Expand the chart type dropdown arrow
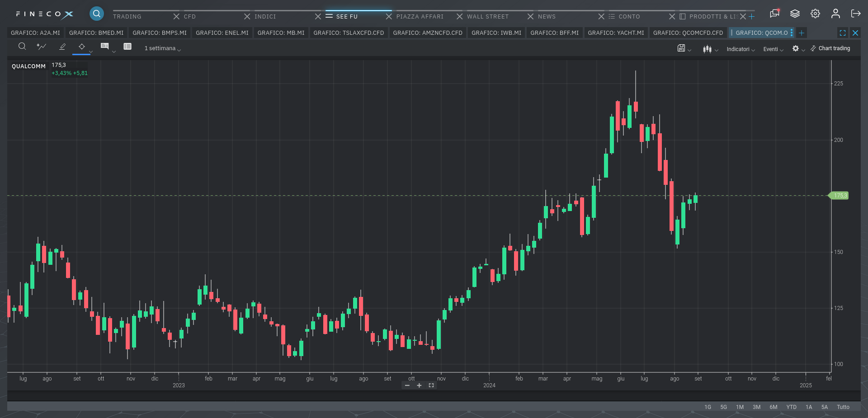The image size is (868, 418). pyautogui.click(x=717, y=50)
